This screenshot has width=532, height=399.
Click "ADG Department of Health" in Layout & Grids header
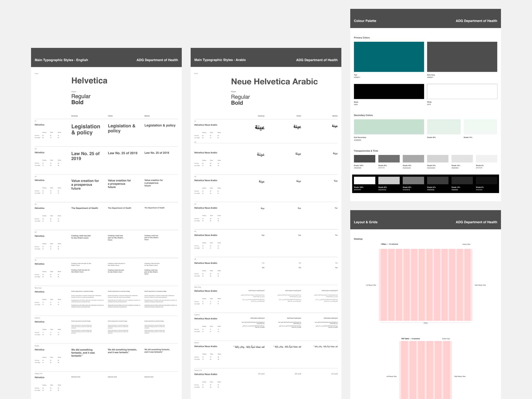coord(476,222)
